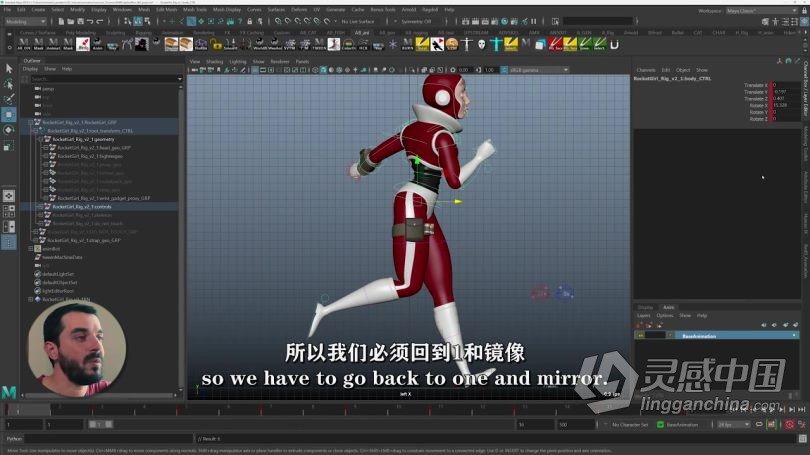This screenshot has width=810, height=455.
Task: Click the TWEEN shelf icon
Action: pyautogui.click(x=319, y=44)
